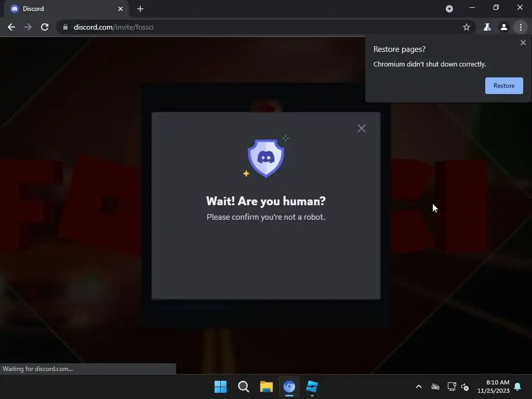View site security lock info
The width and height of the screenshot is (532, 399).
coord(65,27)
